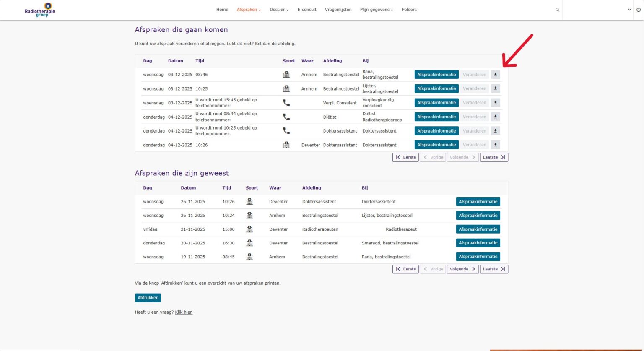The width and height of the screenshot is (644, 351).
Task: Go to the E-consult page
Action: (307, 10)
